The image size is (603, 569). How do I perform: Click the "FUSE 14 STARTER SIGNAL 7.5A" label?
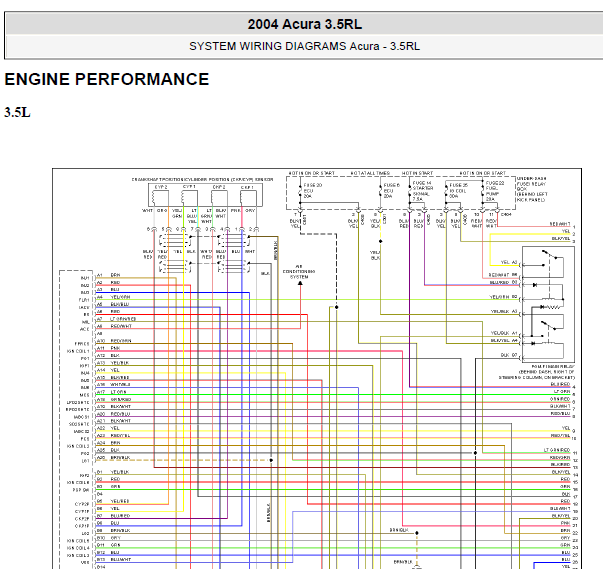(x=423, y=191)
